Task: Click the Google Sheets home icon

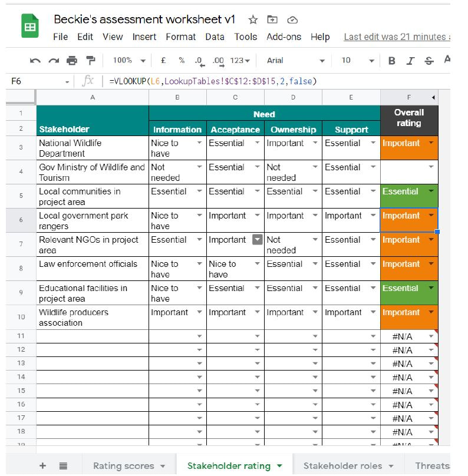Action: click(x=30, y=27)
